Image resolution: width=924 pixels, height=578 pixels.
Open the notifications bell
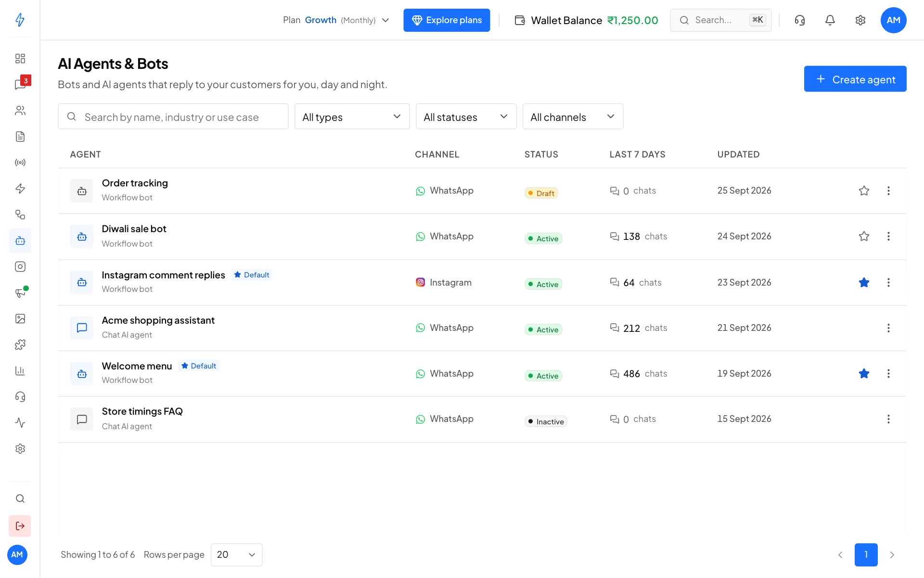click(x=830, y=20)
